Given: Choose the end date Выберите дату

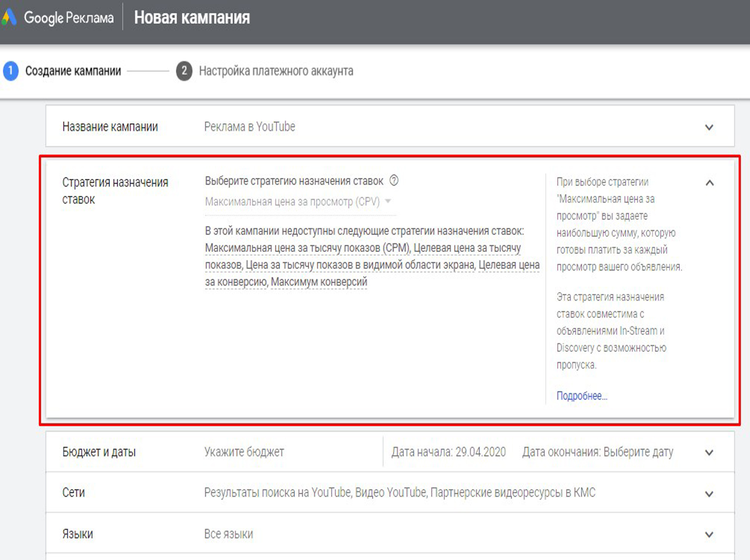Looking at the screenshot, I should (638, 452).
